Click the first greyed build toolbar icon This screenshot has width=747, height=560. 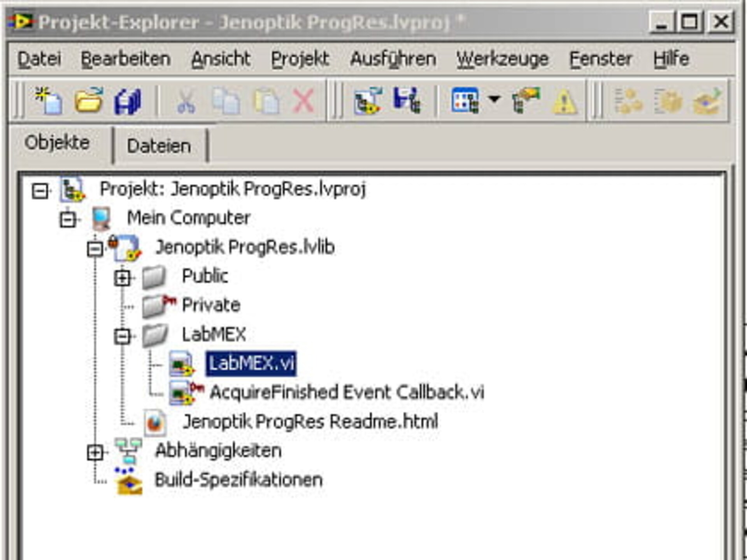pos(628,101)
